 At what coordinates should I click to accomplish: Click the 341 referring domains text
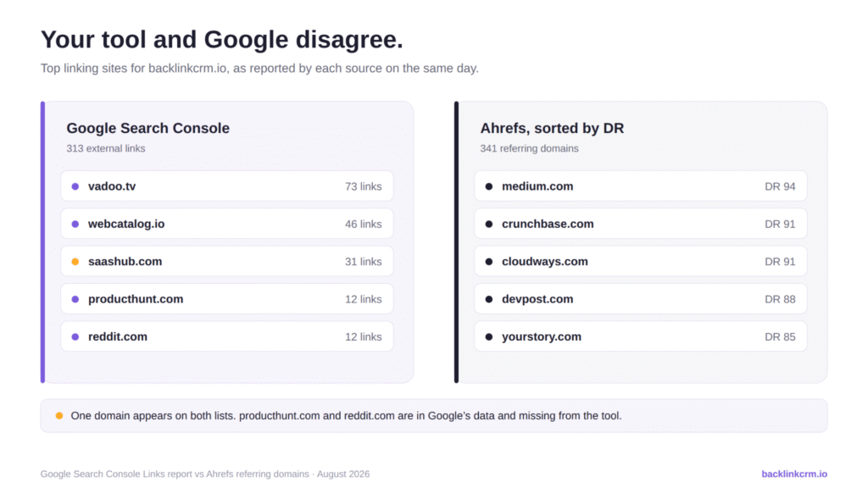pos(529,149)
